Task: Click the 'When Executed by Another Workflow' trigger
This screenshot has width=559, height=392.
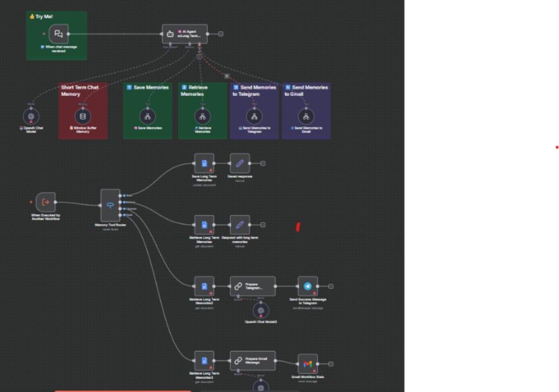Action: point(46,202)
